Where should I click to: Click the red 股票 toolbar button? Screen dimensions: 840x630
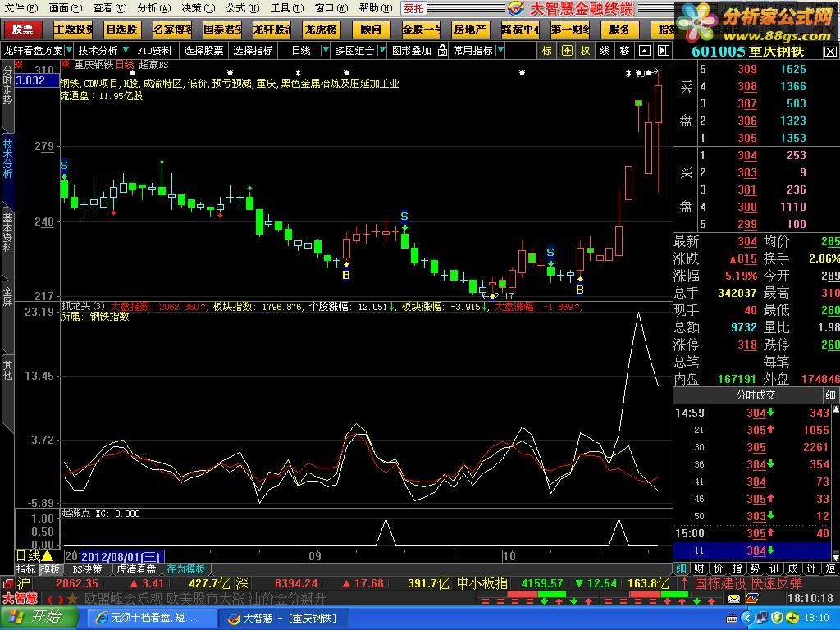22,30
